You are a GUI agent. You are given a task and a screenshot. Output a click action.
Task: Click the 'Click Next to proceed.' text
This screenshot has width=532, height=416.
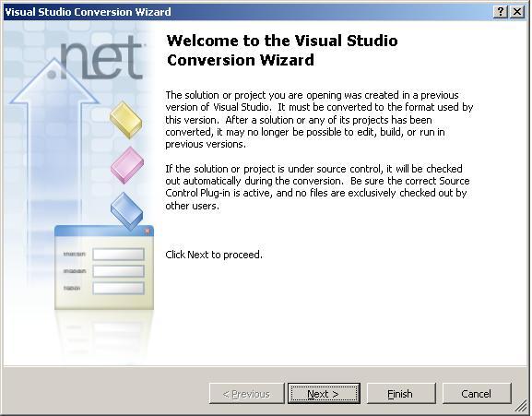(x=214, y=255)
